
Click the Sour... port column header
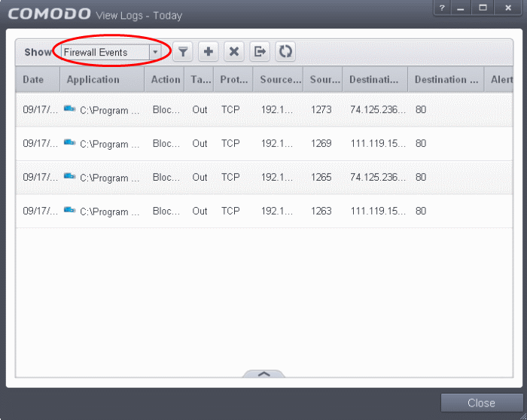323,80
